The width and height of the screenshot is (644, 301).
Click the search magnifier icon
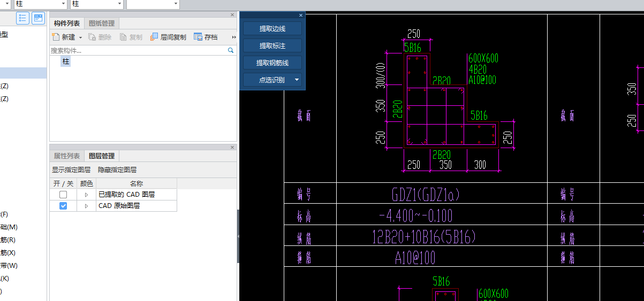coord(231,50)
